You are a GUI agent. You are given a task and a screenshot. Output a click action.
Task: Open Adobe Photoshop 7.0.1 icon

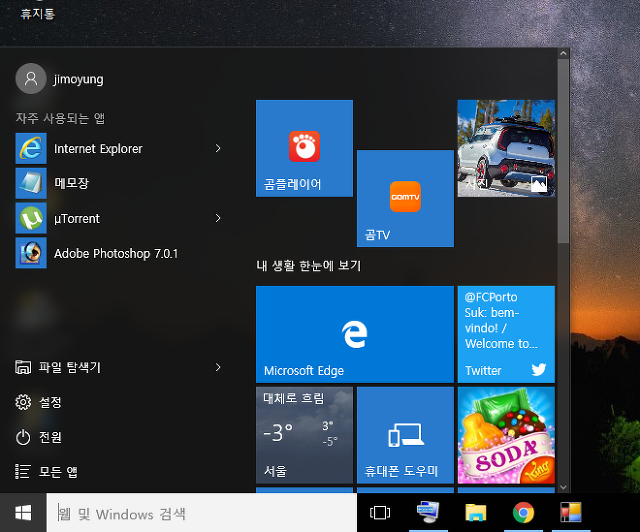(31, 253)
